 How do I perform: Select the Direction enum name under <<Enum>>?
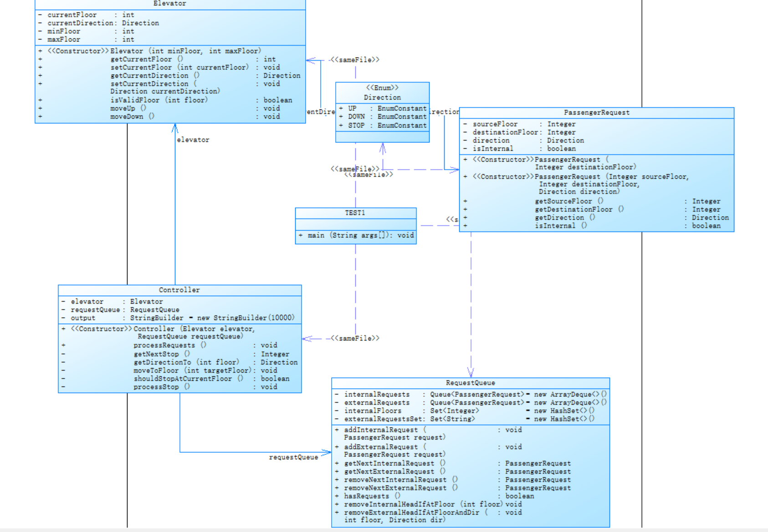point(382,97)
